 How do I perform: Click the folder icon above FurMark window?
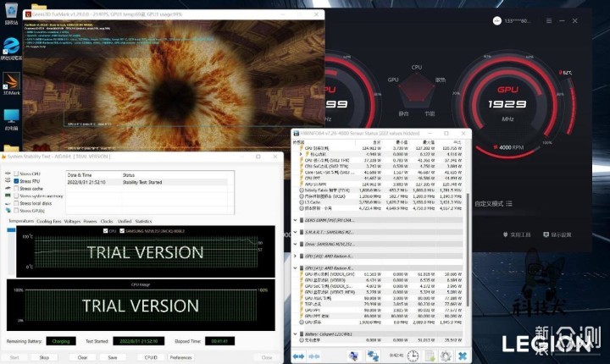point(39,6)
